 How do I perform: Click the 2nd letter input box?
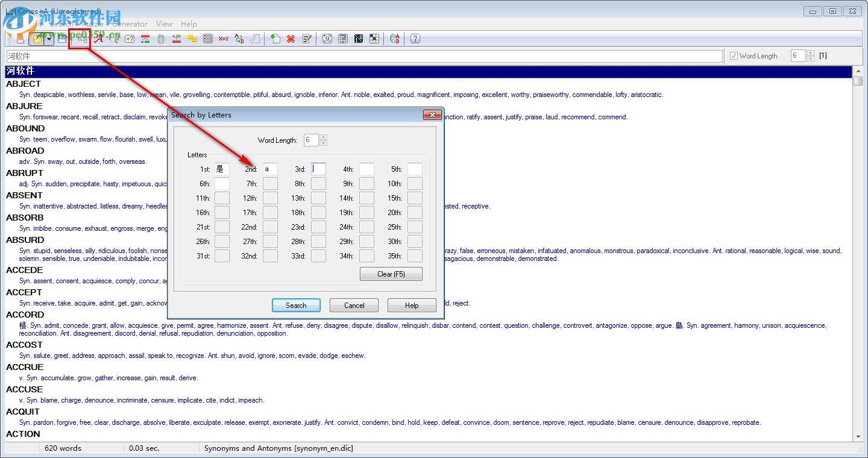tap(270, 169)
